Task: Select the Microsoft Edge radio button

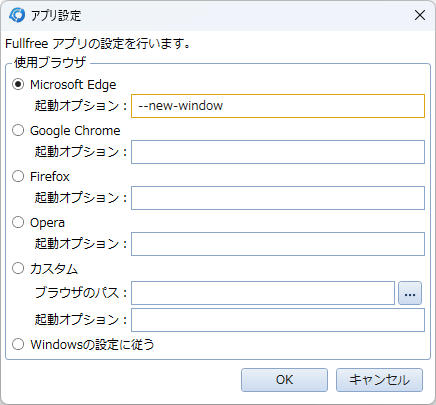Action: (18, 84)
